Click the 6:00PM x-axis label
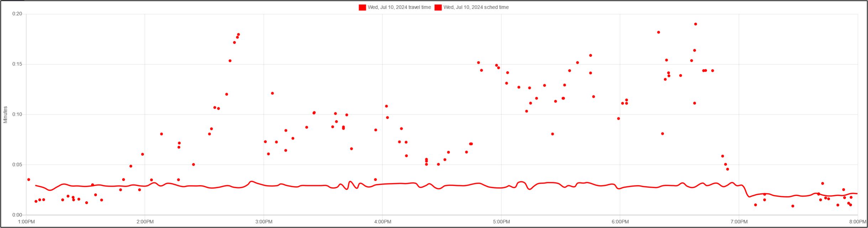The height and width of the screenshot is (228, 868). pyautogui.click(x=620, y=222)
